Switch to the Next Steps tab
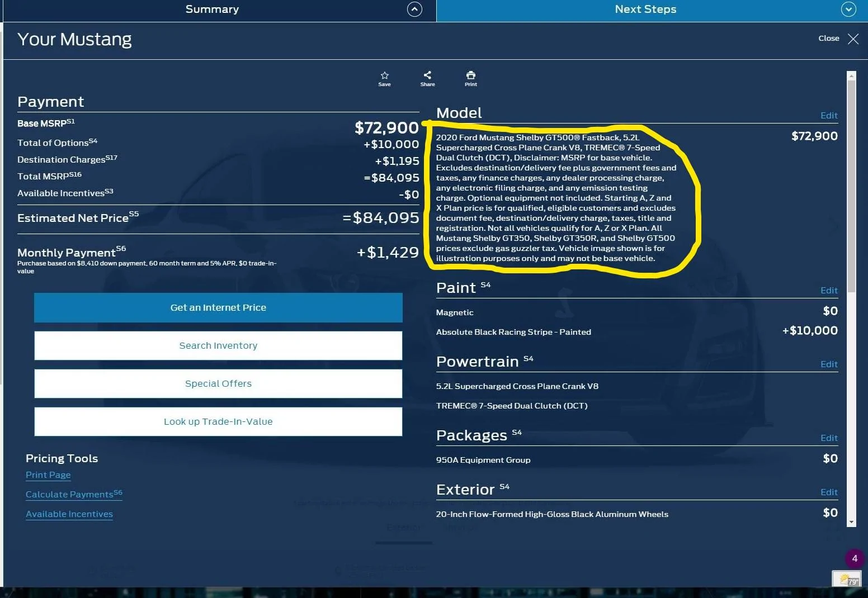Screen dimensions: 868x598 645,9
